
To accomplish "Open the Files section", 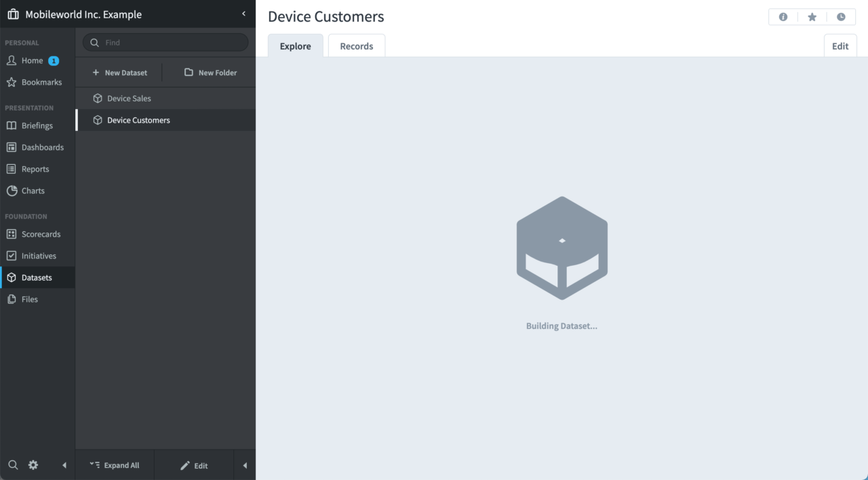I will 30,299.
